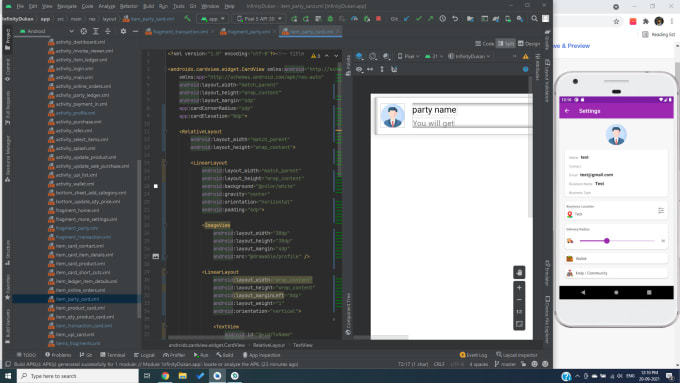Open the API 31 version dropdown
This screenshot has width=680, height=383.
tap(434, 56)
